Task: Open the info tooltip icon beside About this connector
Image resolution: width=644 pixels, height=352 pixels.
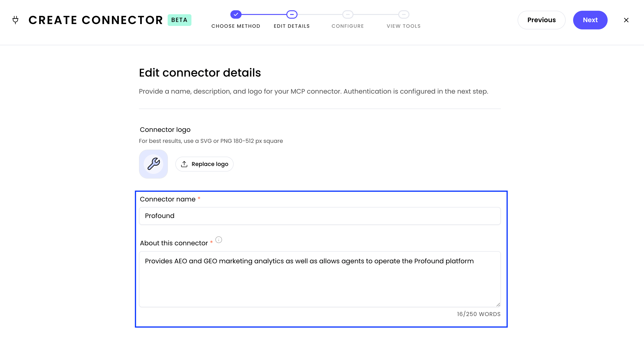Action: (218, 240)
